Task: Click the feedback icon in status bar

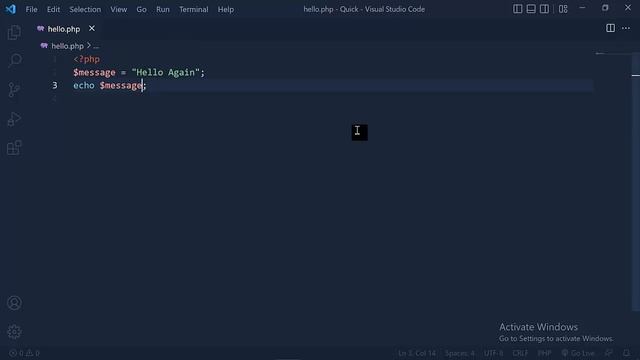Action: click(609, 353)
